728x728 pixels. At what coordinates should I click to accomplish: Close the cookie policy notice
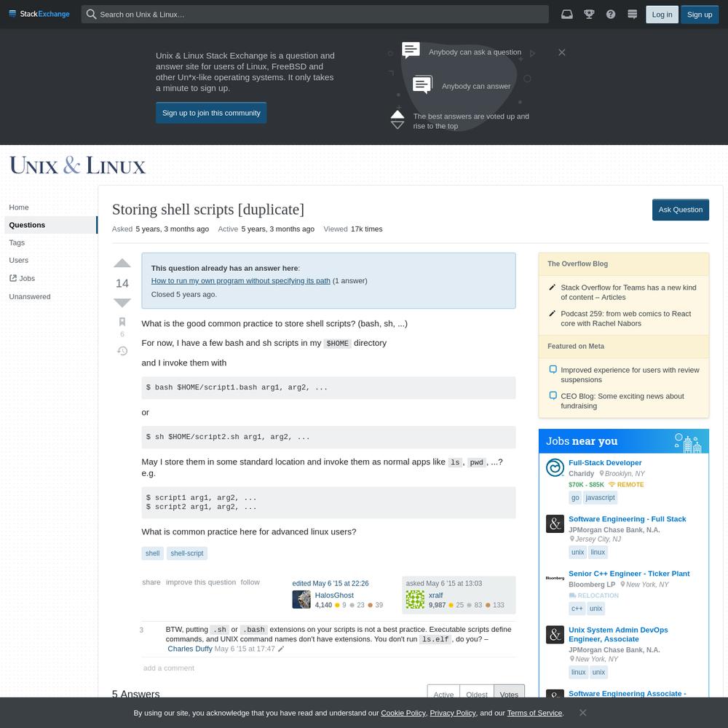click(582, 713)
